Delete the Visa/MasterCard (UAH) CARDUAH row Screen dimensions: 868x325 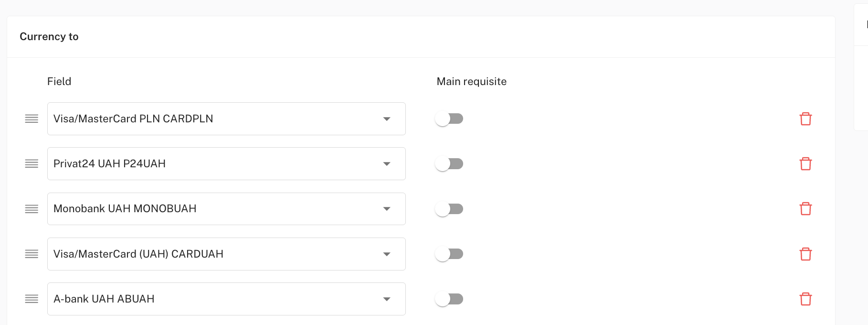pos(805,254)
